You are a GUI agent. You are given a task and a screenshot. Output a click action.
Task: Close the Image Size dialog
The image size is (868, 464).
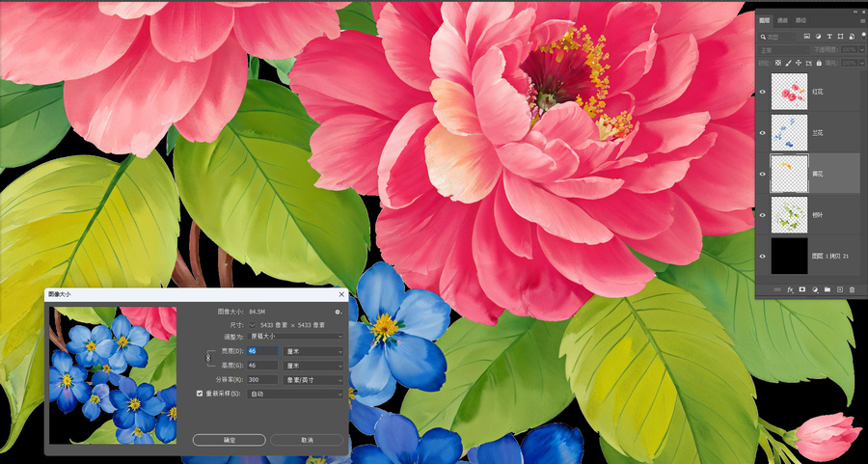pyautogui.click(x=341, y=294)
